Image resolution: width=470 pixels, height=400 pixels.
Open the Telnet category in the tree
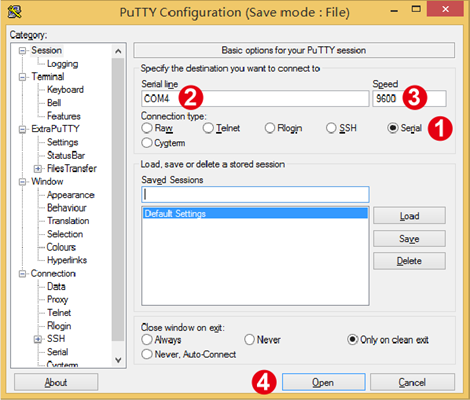(59, 313)
